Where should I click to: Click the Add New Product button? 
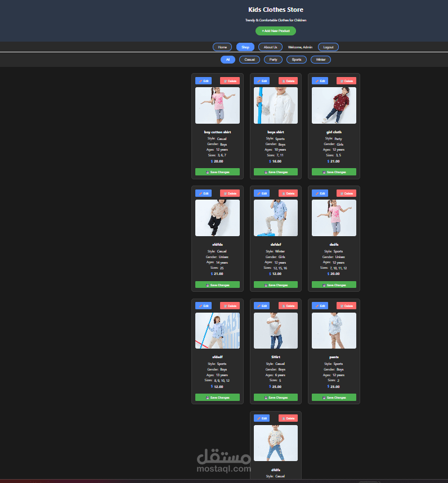(276, 31)
